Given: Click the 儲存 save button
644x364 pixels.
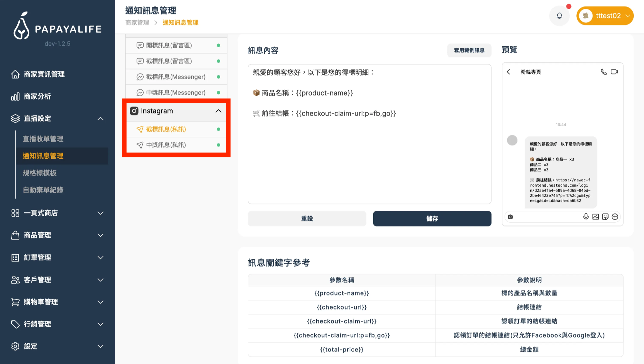Looking at the screenshot, I should tap(432, 219).
